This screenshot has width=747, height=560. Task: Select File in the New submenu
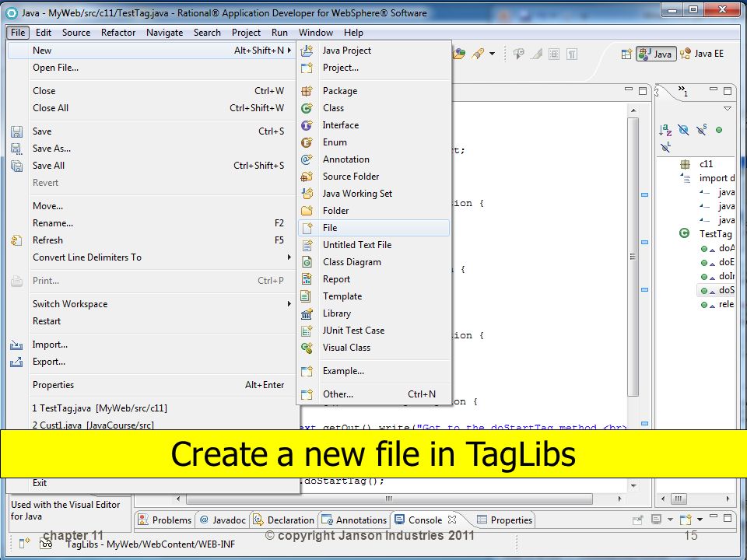click(373, 228)
